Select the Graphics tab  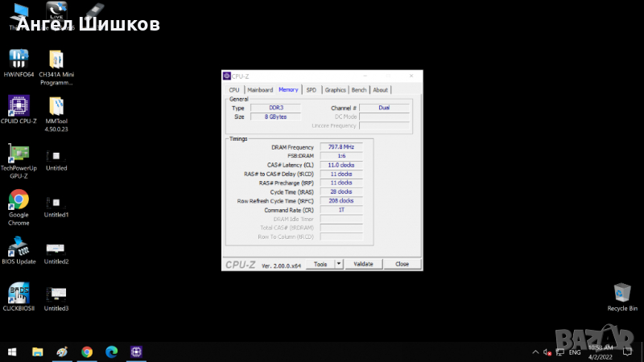(x=335, y=90)
